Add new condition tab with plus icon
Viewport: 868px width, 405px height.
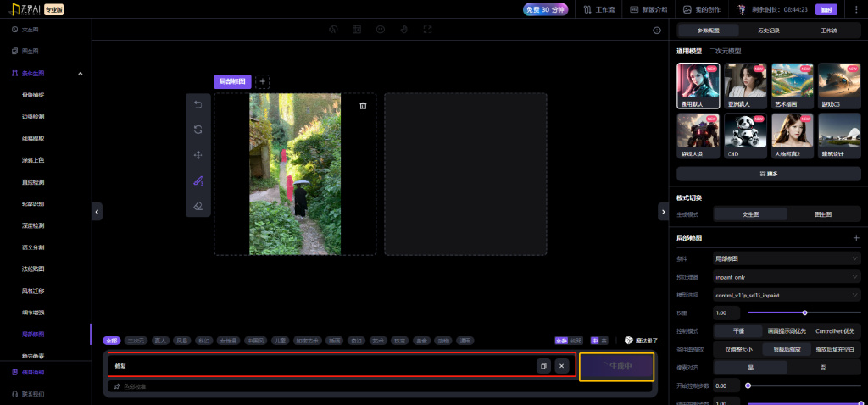[x=263, y=82]
